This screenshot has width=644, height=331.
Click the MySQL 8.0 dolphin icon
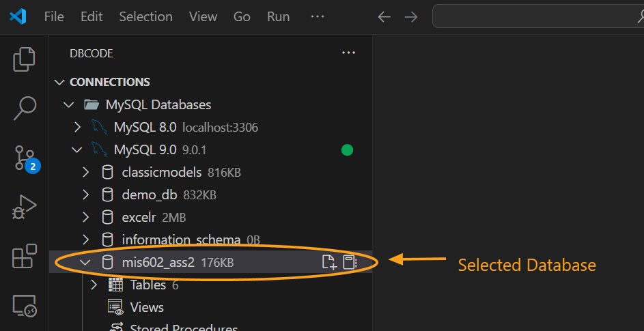[100, 128]
